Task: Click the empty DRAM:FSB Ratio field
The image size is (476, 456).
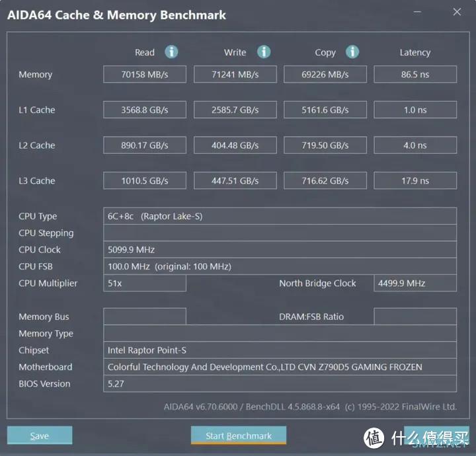Action: 415,317
